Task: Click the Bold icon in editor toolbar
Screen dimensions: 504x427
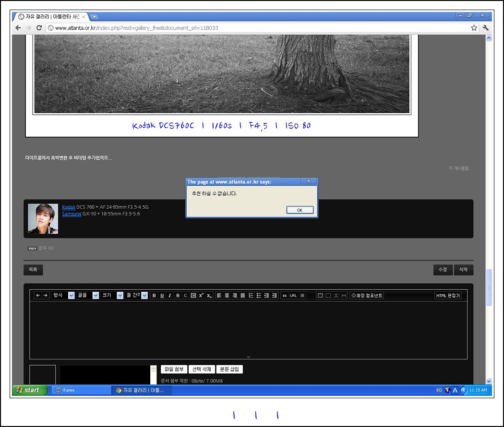Action: (154, 296)
